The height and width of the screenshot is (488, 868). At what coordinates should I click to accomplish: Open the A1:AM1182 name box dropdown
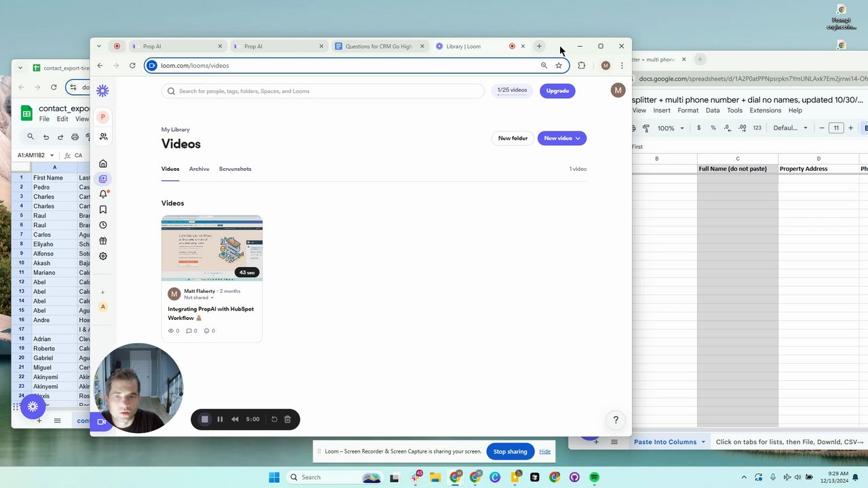(x=52, y=155)
